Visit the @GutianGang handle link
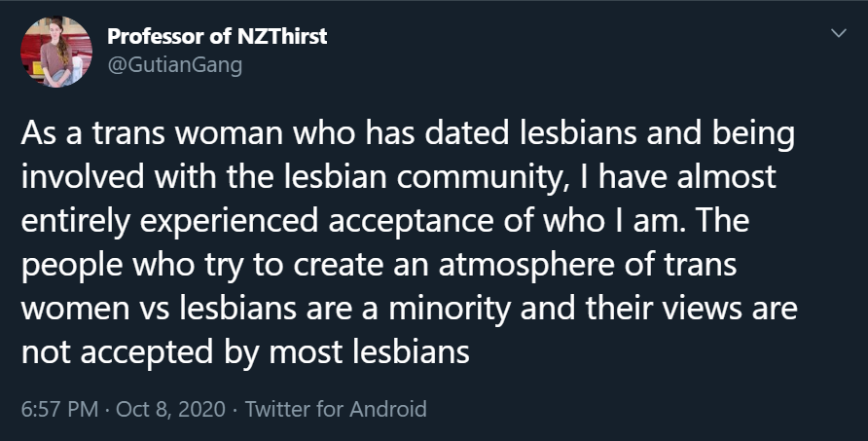The height and width of the screenshot is (441, 868). [174, 65]
